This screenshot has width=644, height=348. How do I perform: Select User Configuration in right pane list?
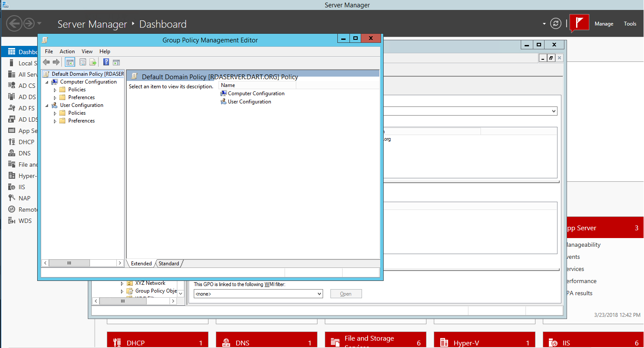coord(246,102)
